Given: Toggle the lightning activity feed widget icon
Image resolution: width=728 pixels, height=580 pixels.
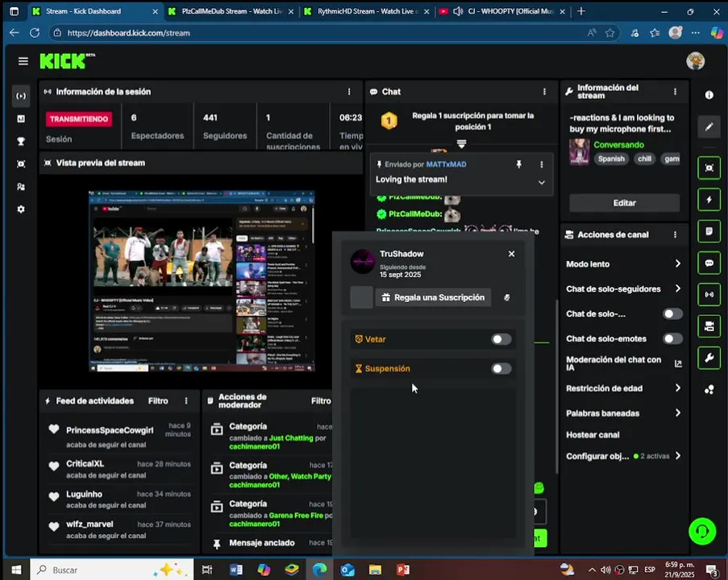Looking at the screenshot, I should tap(709, 200).
